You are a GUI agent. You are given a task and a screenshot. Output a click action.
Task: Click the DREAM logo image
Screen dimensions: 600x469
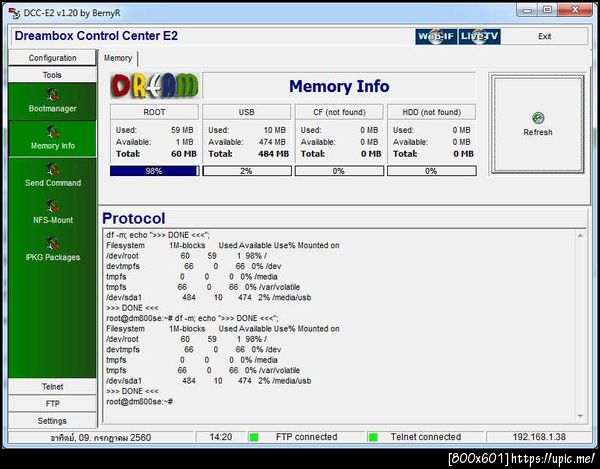coord(154,86)
